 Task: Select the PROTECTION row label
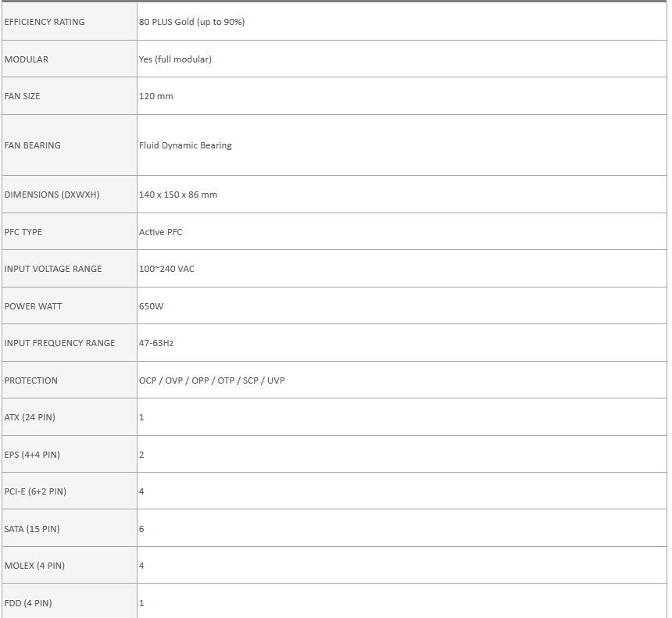tap(31, 380)
